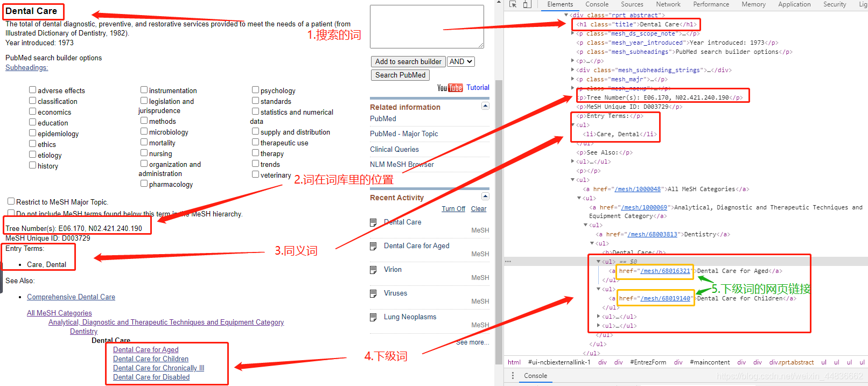Open the Sources tab
The width and height of the screenshot is (868, 386).
click(632, 4)
